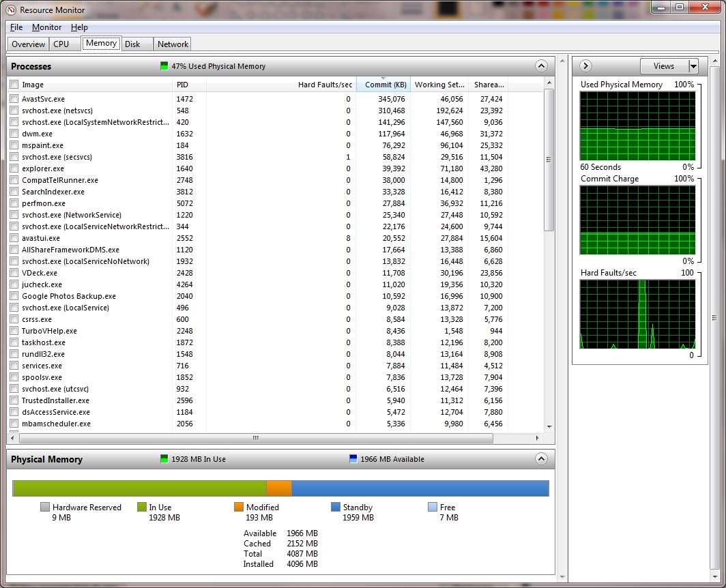Sort by Shareable column header

click(x=489, y=85)
